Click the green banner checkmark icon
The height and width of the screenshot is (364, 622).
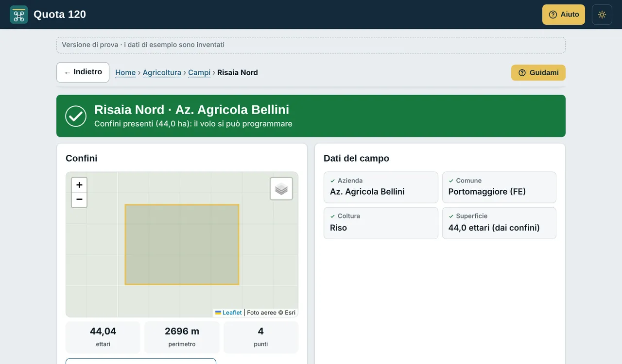(76, 116)
